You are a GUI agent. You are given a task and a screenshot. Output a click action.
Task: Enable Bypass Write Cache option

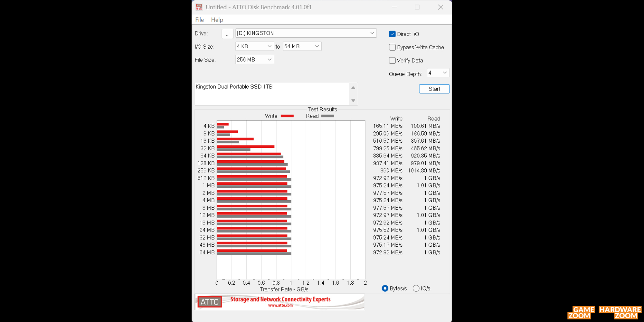tap(392, 47)
